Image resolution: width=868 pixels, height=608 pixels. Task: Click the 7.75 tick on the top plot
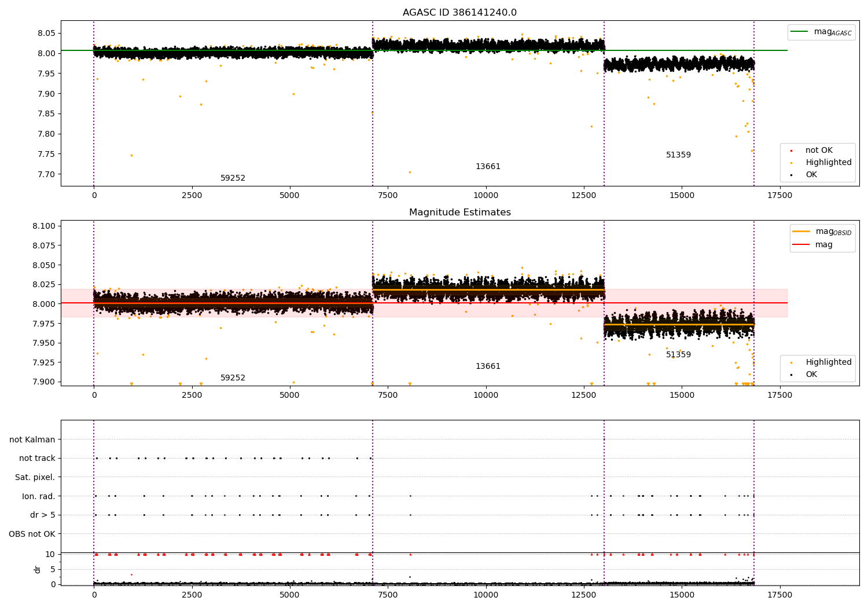click(46, 155)
